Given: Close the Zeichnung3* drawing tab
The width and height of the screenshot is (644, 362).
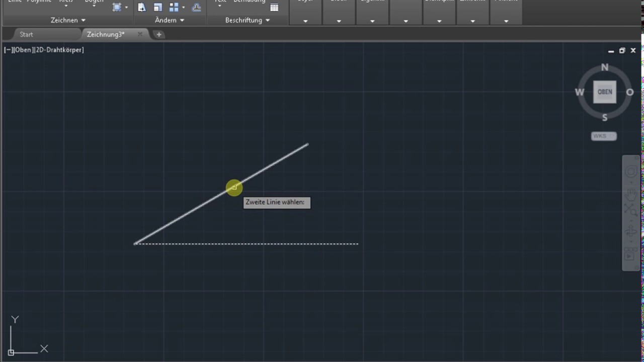Looking at the screenshot, I should click(x=140, y=34).
